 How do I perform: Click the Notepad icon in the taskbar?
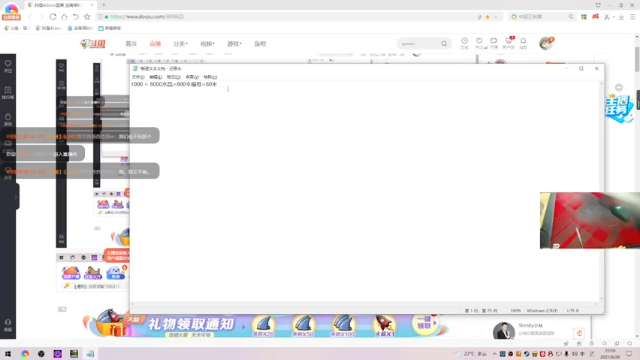pyautogui.click(x=90, y=354)
